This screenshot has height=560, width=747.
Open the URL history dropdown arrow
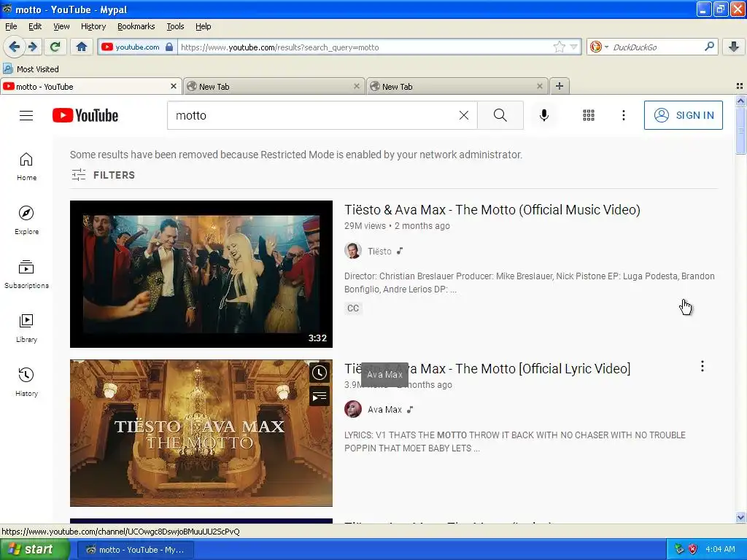pyautogui.click(x=574, y=47)
